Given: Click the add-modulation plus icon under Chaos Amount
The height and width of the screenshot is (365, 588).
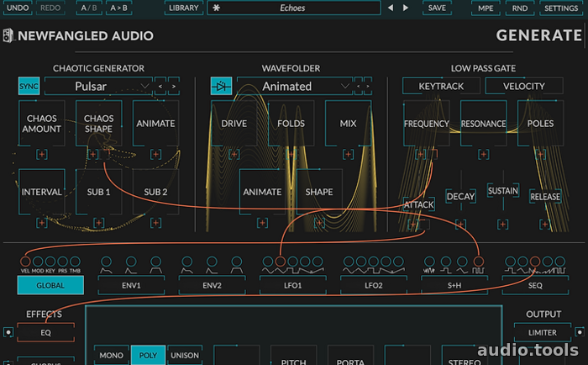Looking at the screenshot, I should click(41, 155).
